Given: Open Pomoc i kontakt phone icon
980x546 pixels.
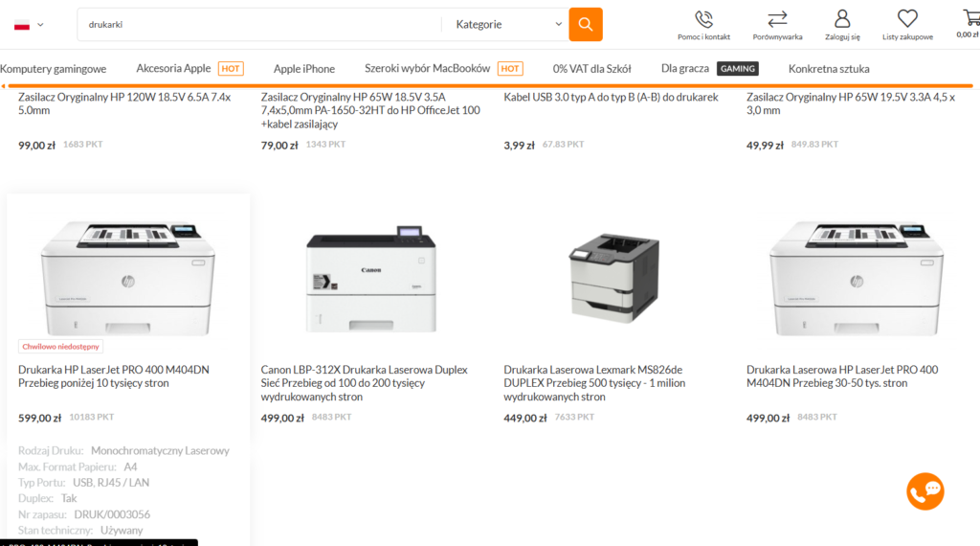Looking at the screenshot, I should (703, 19).
